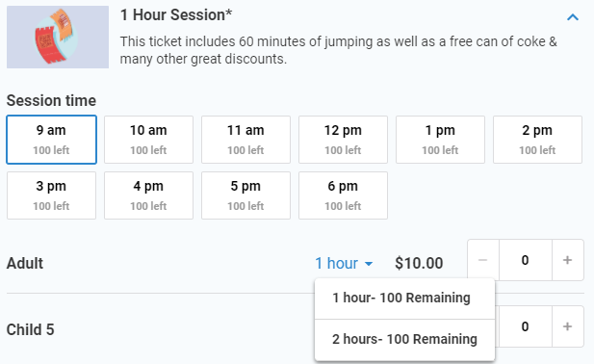The width and height of the screenshot is (594, 364).
Task: Increase Adult ticket quantity with plus
Action: click(x=567, y=260)
